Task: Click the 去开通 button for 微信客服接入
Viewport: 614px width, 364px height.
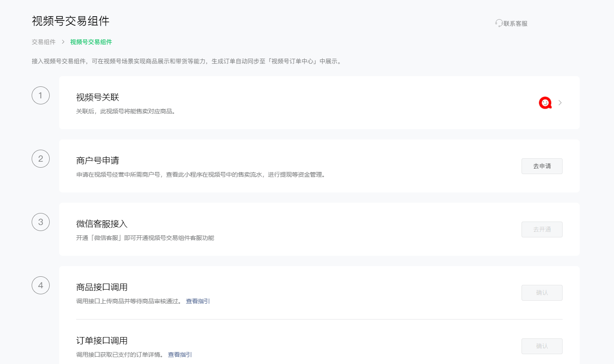Action: pos(542,229)
